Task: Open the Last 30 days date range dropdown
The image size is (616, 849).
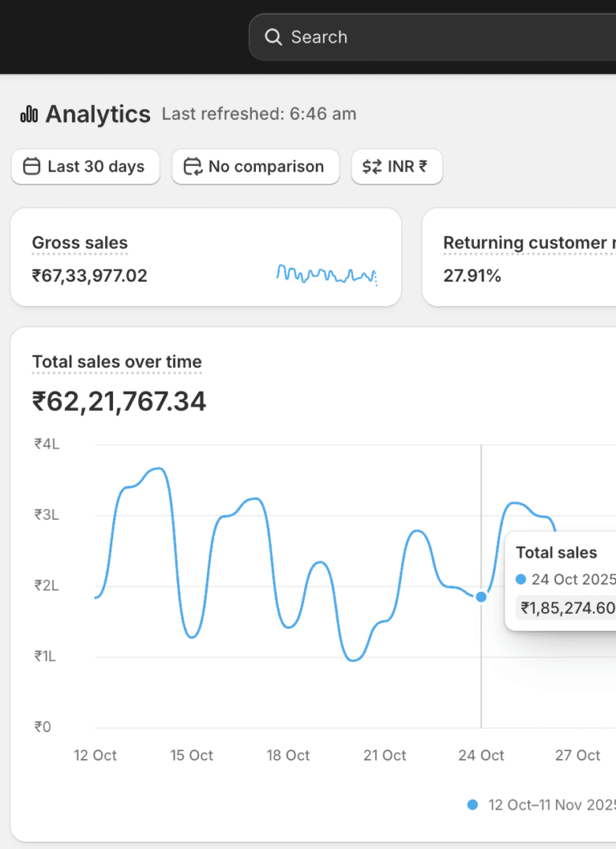Action: [85, 167]
